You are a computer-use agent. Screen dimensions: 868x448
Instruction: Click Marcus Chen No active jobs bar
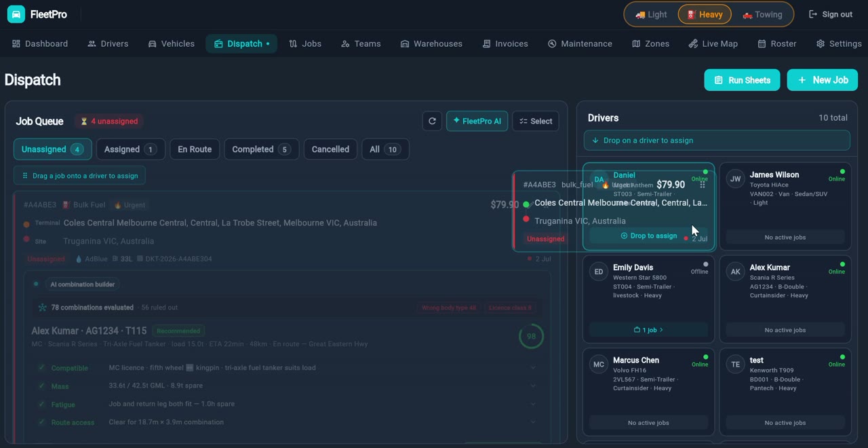tap(648, 423)
